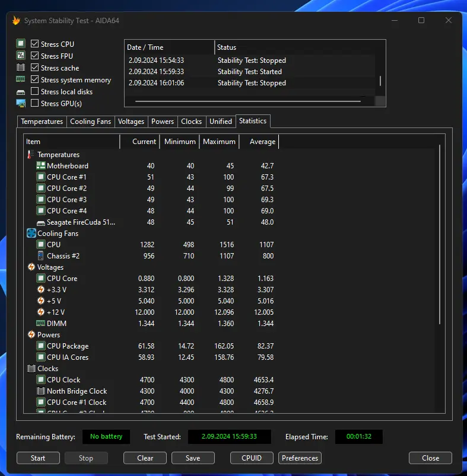Open the CPUID panel
This screenshot has height=476, width=467.
tap(252, 458)
